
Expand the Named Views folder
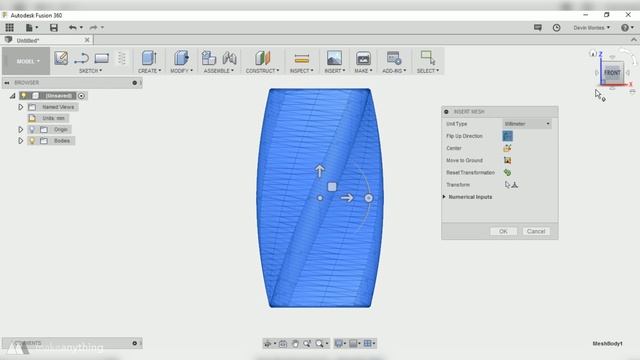[x=20, y=107]
